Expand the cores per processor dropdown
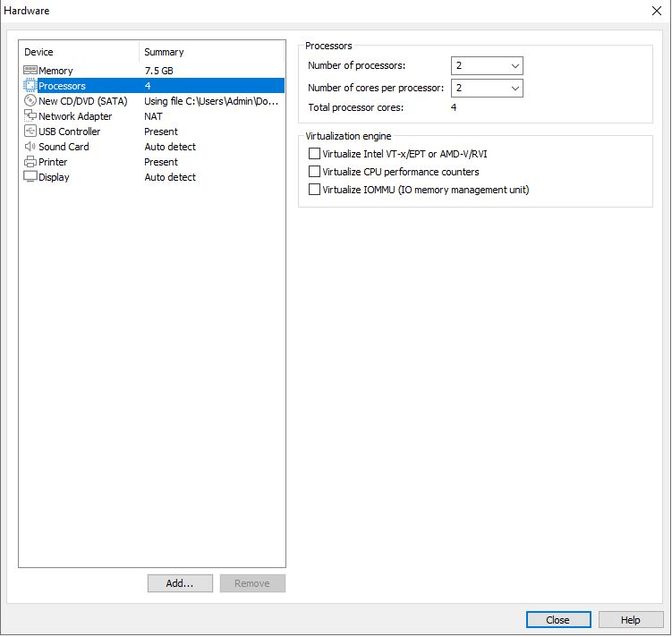Viewport: 672px width, 637px height. (x=487, y=88)
